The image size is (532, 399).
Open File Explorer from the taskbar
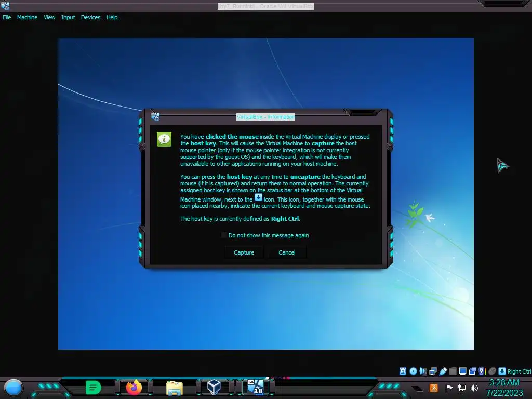tap(175, 388)
